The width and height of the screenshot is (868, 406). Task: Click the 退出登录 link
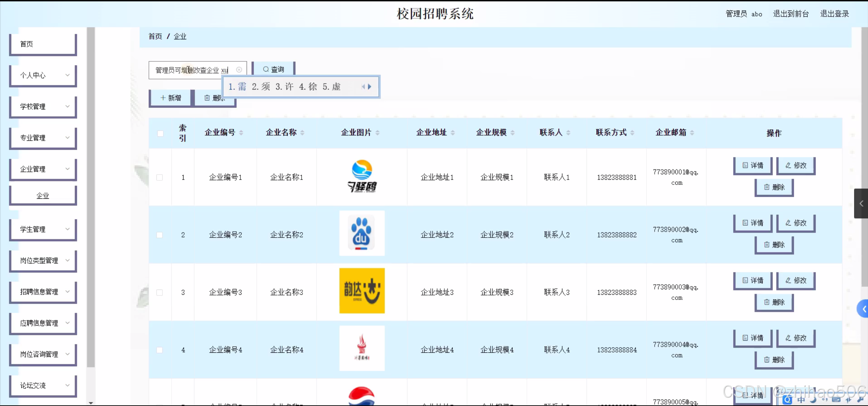point(834,14)
